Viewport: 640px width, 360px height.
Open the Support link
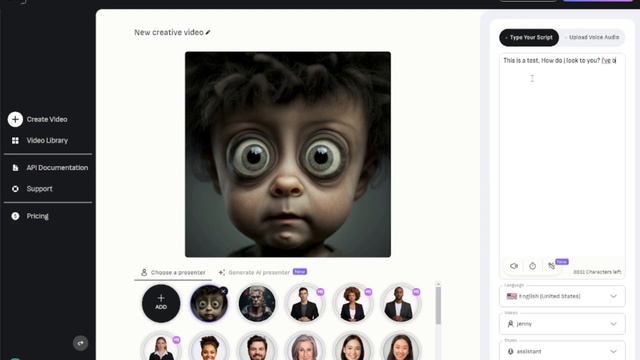point(40,189)
